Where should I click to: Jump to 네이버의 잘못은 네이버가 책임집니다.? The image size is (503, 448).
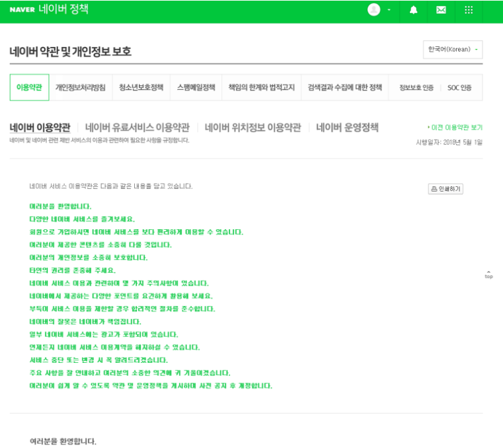pos(85,322)
